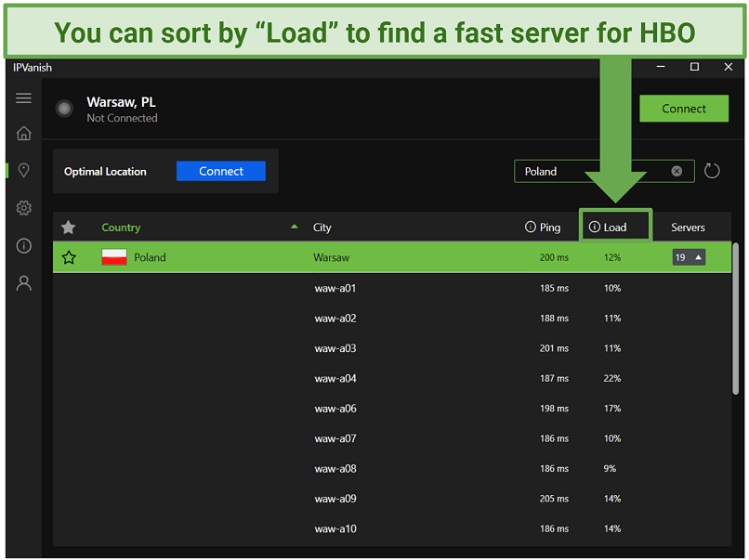Filter by favorites star column header

coord(68,228)
